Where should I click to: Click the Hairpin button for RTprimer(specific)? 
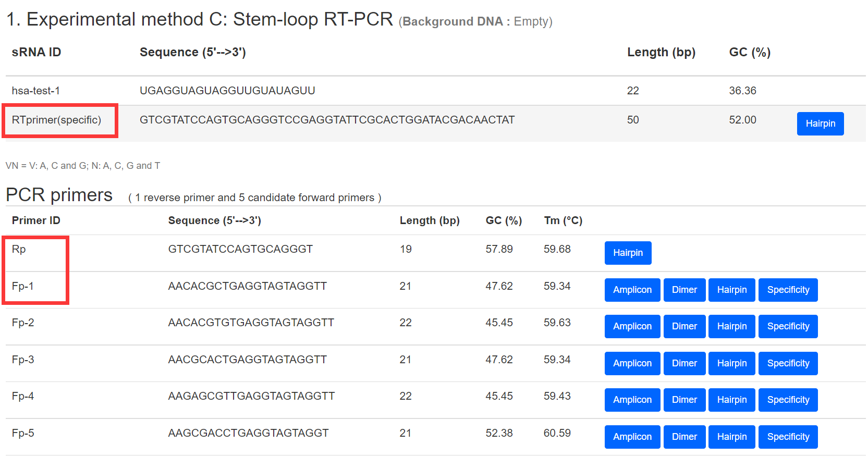click(x=820, y=124)
